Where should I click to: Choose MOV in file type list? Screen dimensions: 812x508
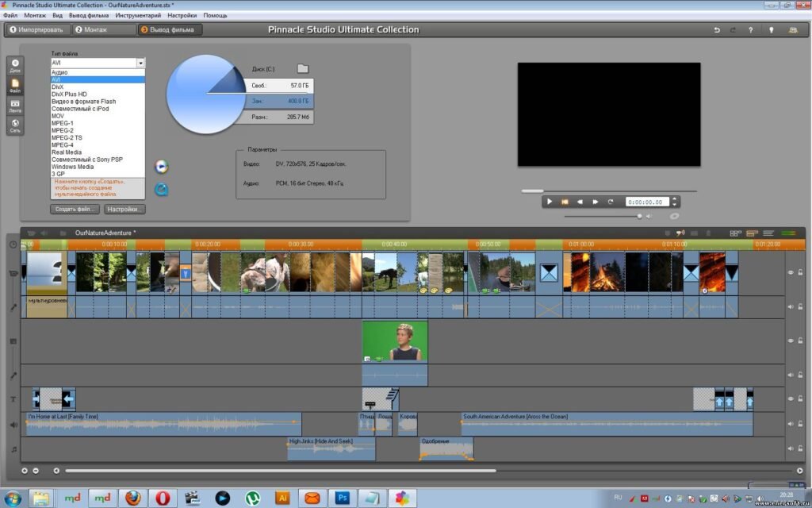click(98, 116)
